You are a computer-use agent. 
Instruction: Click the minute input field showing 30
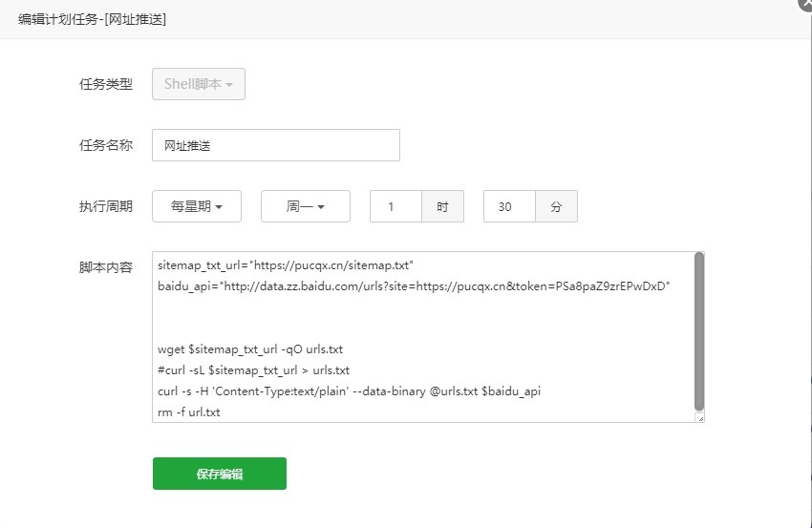[x=509, y=206]
